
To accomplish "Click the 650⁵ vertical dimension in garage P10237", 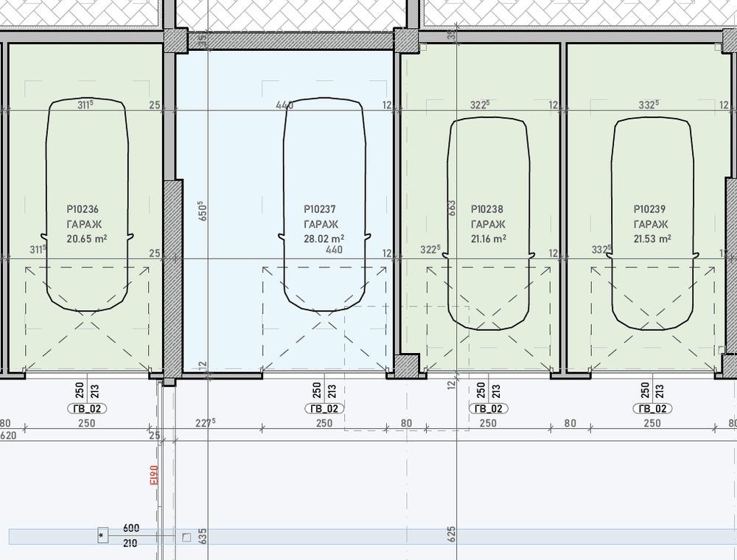I will [202, 210].
